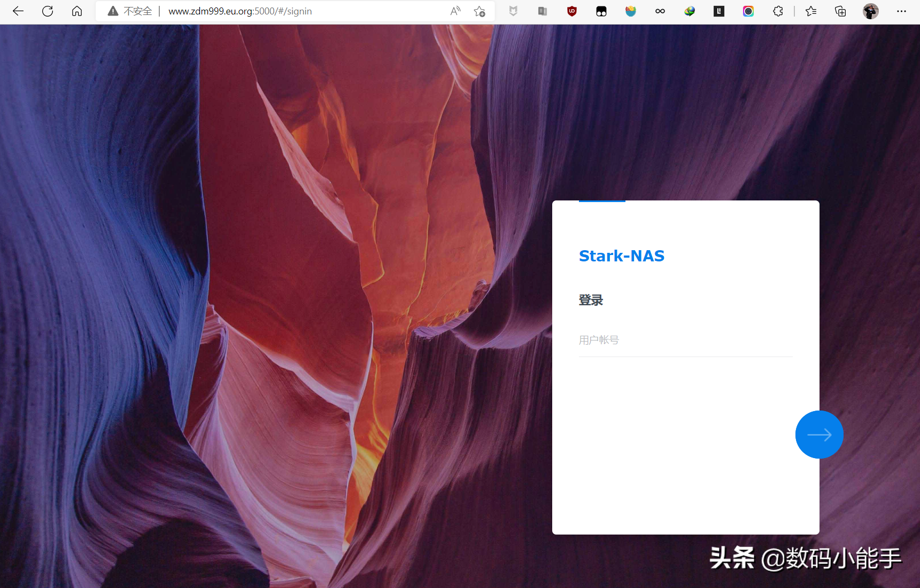Click the user profile avatar
This screenshot has width=920, height=588.
tap(871, 11)
